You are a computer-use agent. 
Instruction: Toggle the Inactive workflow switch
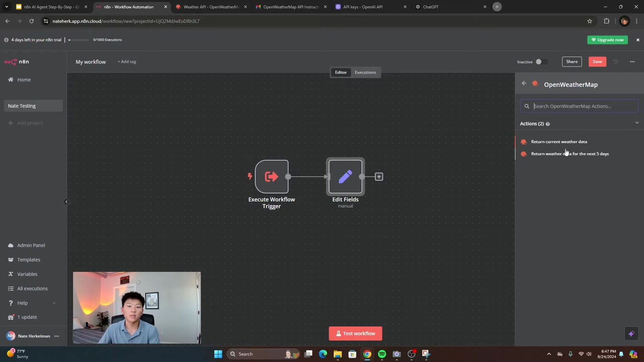pos(541,62)
